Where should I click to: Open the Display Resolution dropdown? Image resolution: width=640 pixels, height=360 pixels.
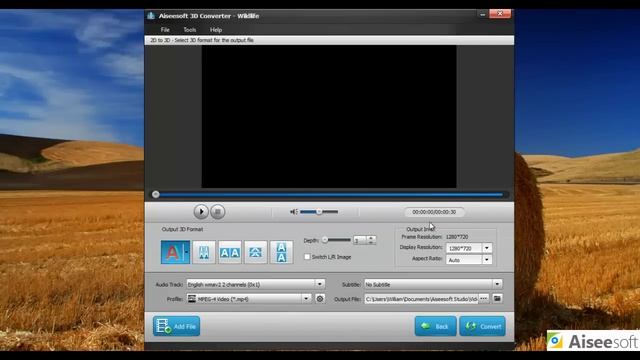tap(487, 248)
